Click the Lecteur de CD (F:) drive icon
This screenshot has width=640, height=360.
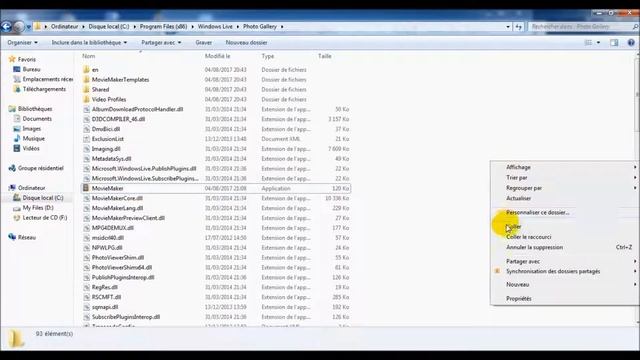17,218
